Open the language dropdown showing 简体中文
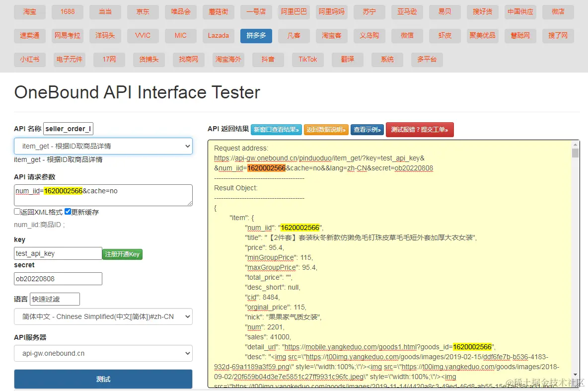Viewport: 588px width, 391px height. [103, 316]
